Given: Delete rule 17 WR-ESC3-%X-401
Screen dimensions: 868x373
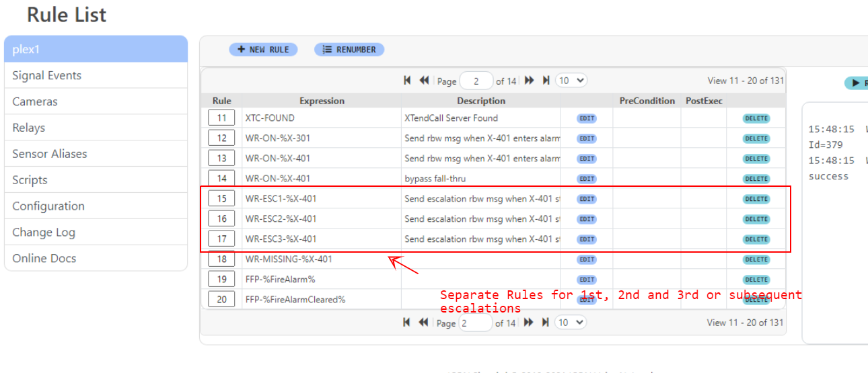Looking at the screenshot, I should [x=756, y=239].
